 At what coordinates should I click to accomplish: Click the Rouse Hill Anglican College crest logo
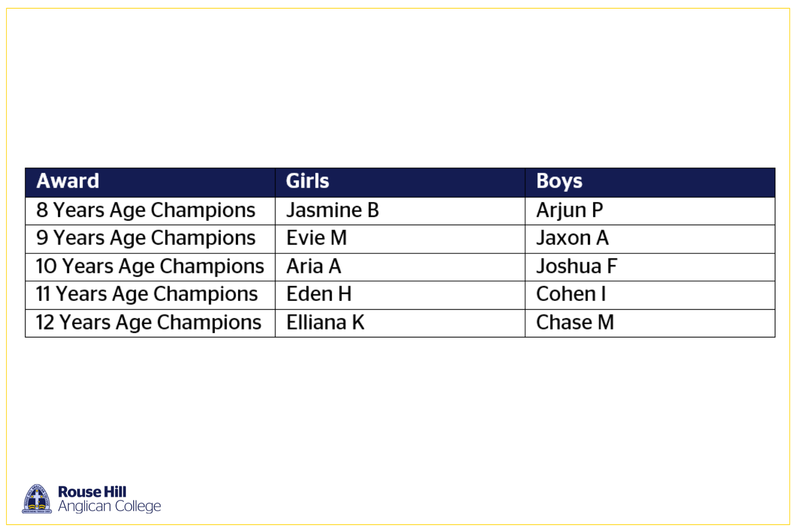37,499
